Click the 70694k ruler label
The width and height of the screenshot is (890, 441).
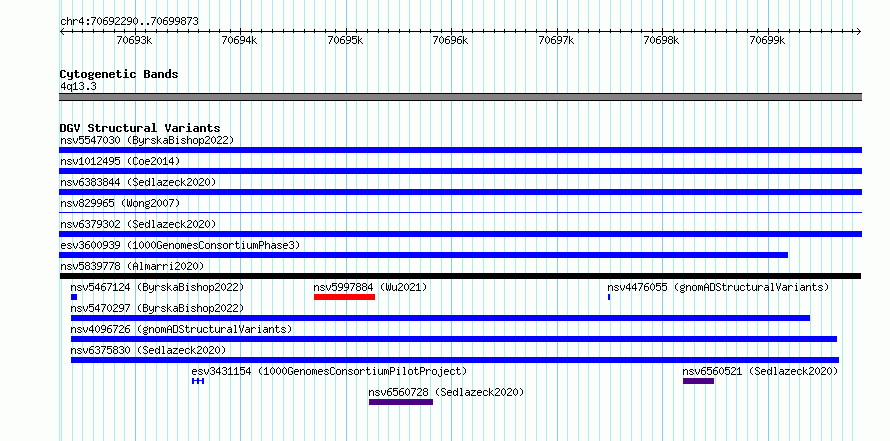(x=240, y=40)
